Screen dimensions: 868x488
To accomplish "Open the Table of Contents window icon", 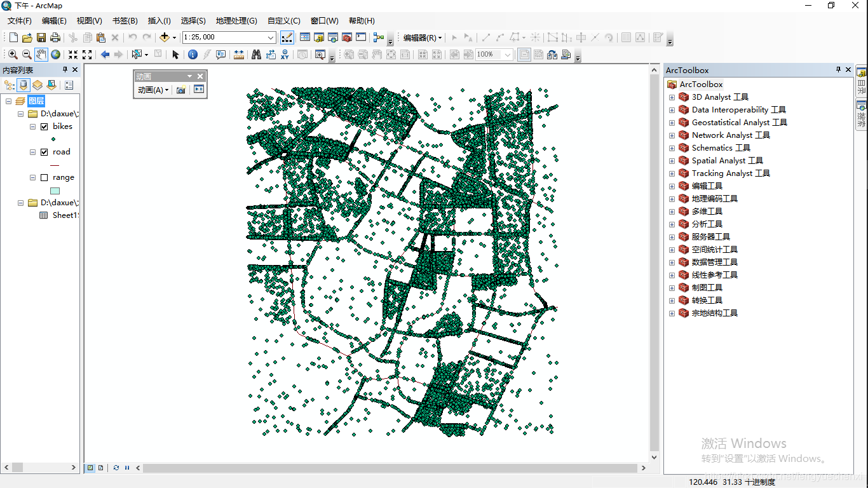I will tap(305, 37).
